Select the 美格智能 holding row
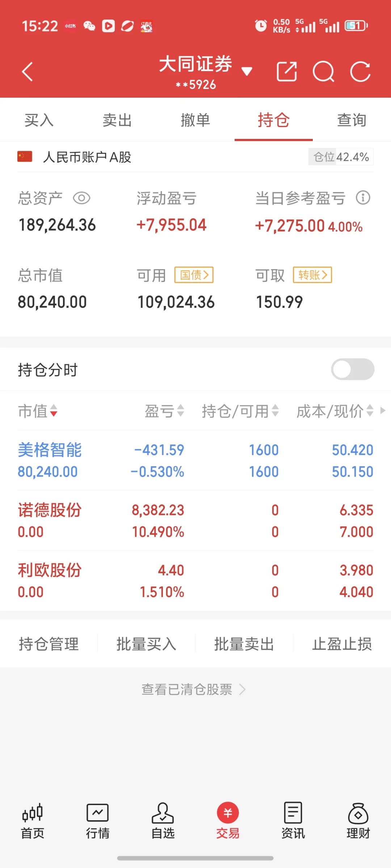This screenshot has height=868, width=391. pos(195,460)
